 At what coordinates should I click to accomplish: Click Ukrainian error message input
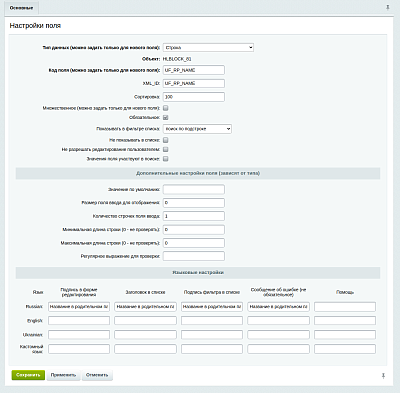click(278, 335)
